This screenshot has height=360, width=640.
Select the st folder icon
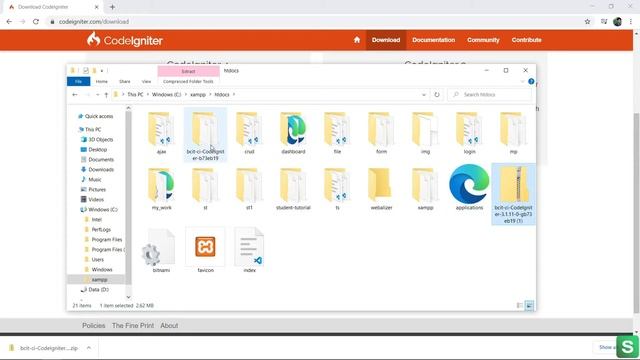[205, 185]
